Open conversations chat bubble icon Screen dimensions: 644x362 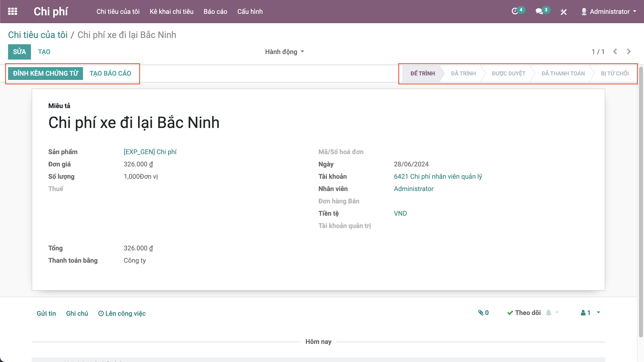pos(539,11)
